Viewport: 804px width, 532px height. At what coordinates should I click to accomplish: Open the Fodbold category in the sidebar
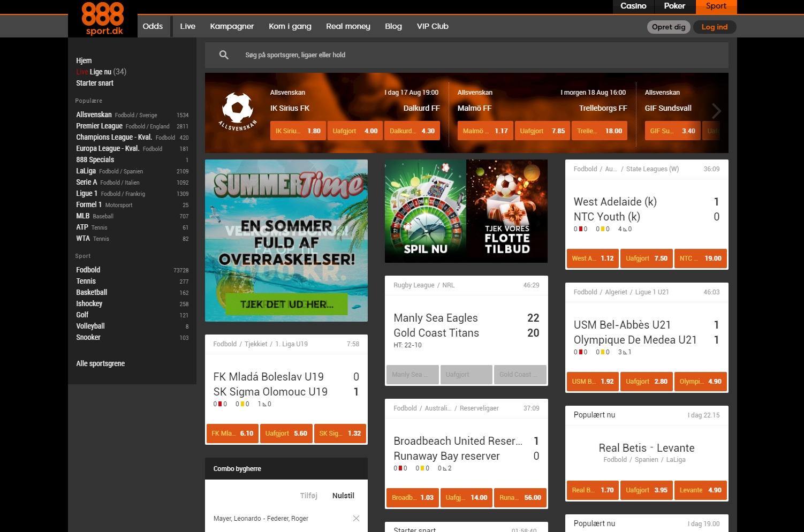point(88,270)
